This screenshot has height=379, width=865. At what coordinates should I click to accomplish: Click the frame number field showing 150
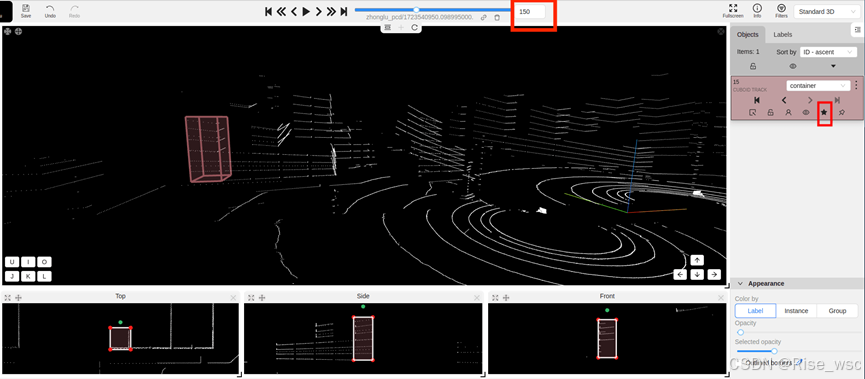tap(530, 11)
